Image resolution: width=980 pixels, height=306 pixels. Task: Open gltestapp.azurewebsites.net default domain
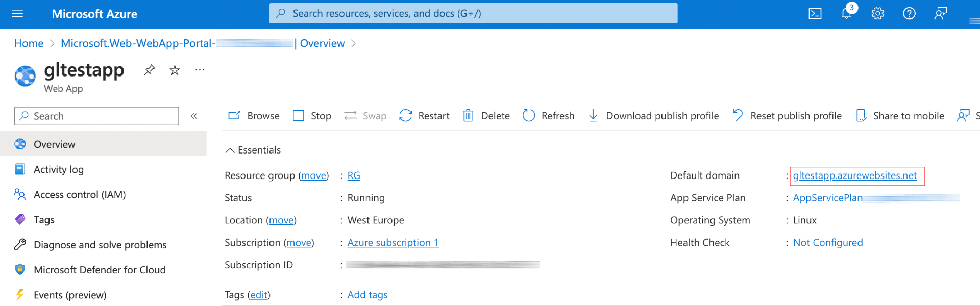(855, 175)
